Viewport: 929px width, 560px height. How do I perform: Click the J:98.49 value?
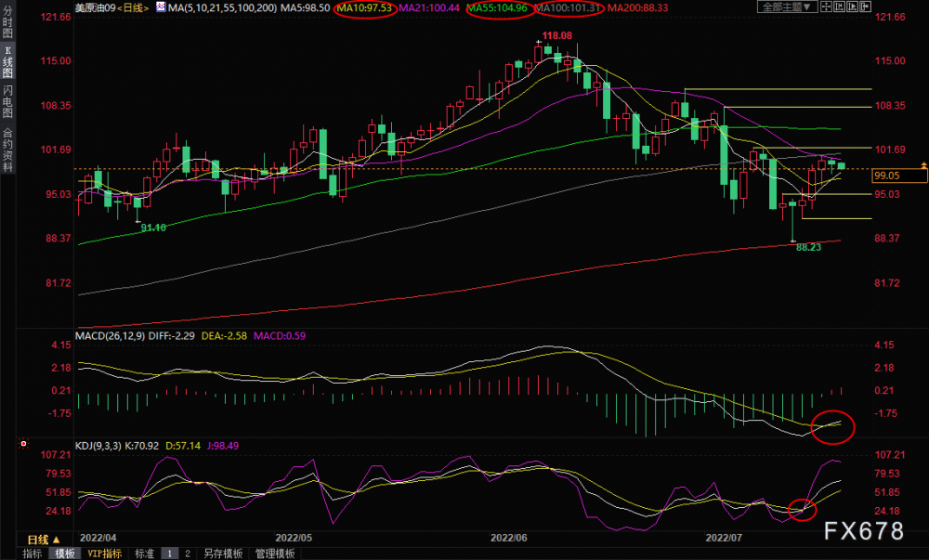(x=222, y=446)
